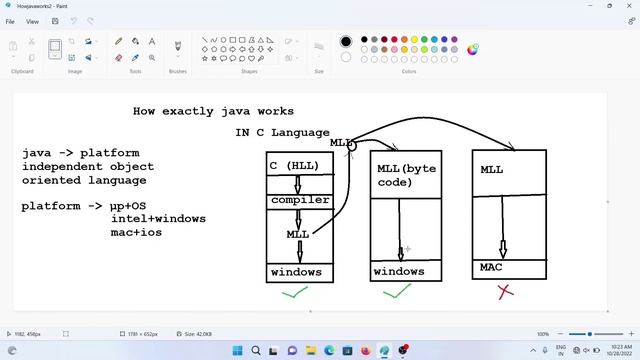Click the Flip icon in Image group
Screen dimensions: 640x360
88,58
